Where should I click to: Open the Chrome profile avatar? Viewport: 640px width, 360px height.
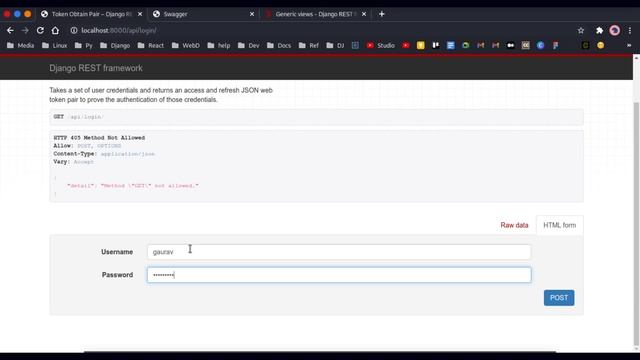[x=614, y=30]
